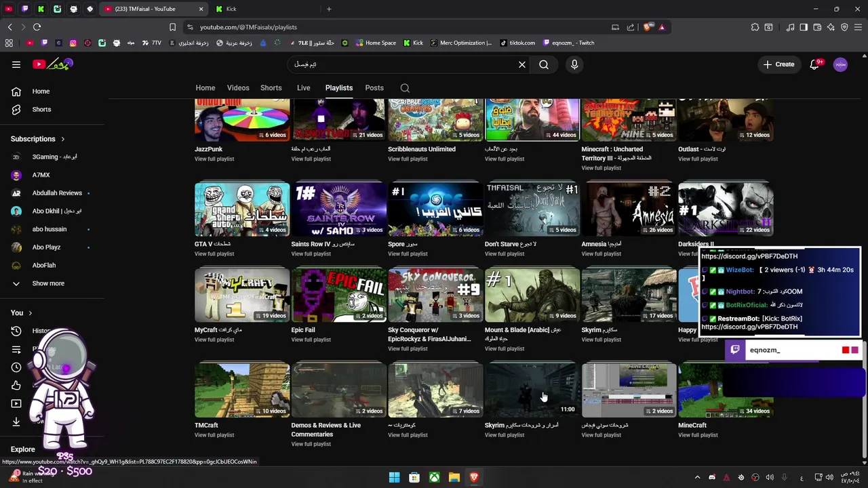
Task: Open the tiktok.com bookmark
Action: click(x=517, y=43)
